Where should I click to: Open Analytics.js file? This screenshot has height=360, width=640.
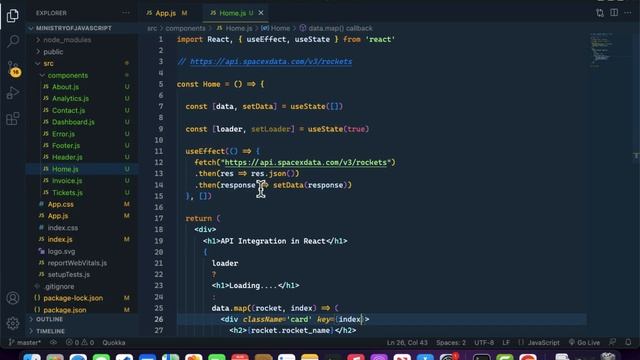[x=70, y=99]
